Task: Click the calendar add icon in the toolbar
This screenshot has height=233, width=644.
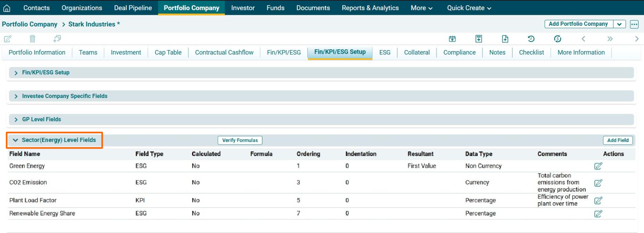Action: tap(452, 39)
